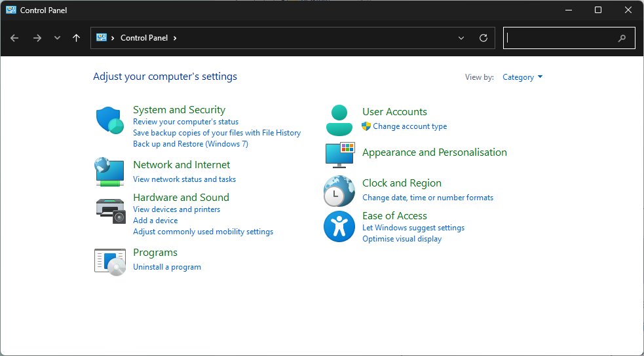Open the View by Category dropdown
644x356 pixels.
(522, 77)
